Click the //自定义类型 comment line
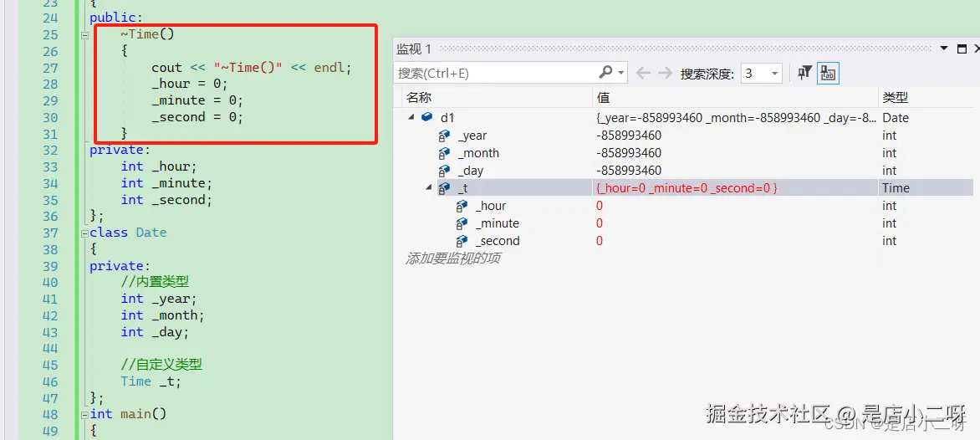 pos(161,365)
